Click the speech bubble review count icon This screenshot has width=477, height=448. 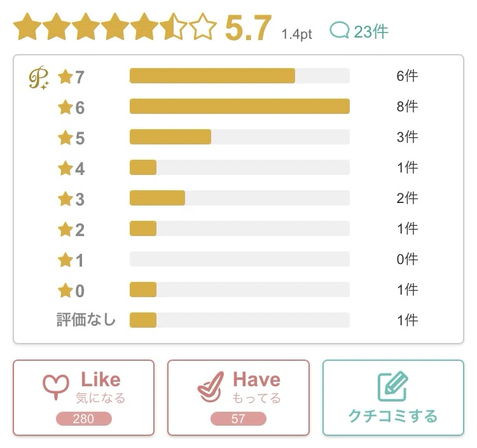tap(340, 30)
